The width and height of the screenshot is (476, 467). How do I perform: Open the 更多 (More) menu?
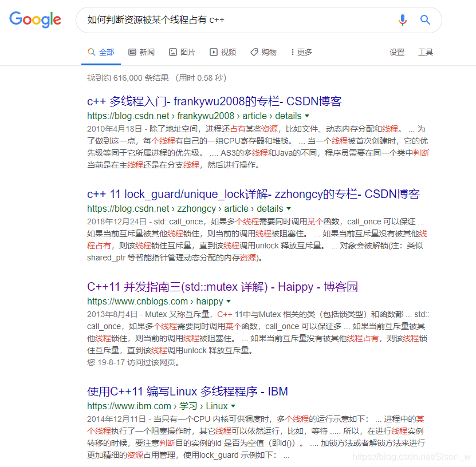[301, 52]
